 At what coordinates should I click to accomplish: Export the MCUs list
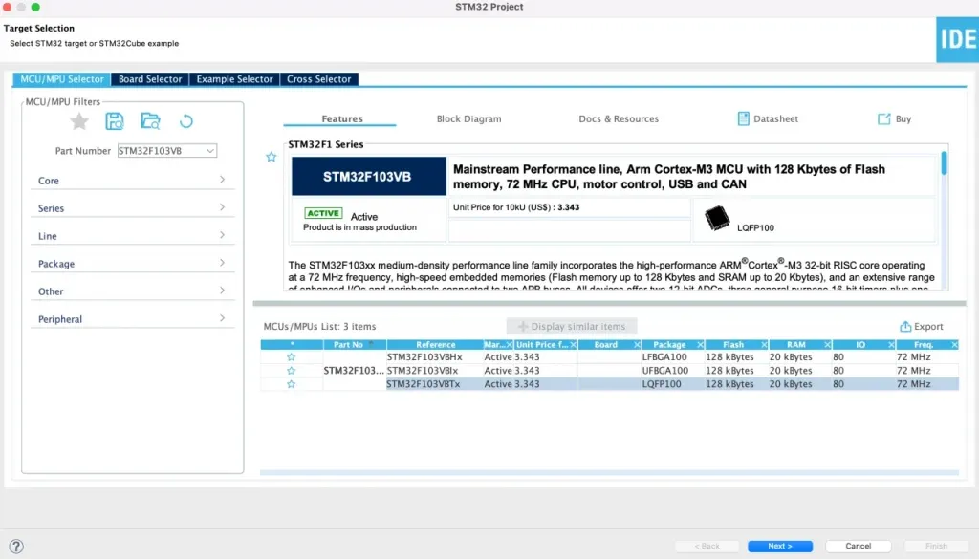tap(921, 326)
